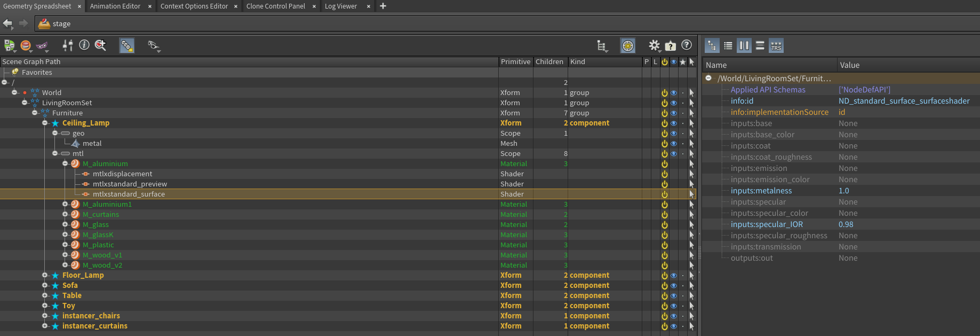
Task: Click the Children column header
Action: pos(550,62)
